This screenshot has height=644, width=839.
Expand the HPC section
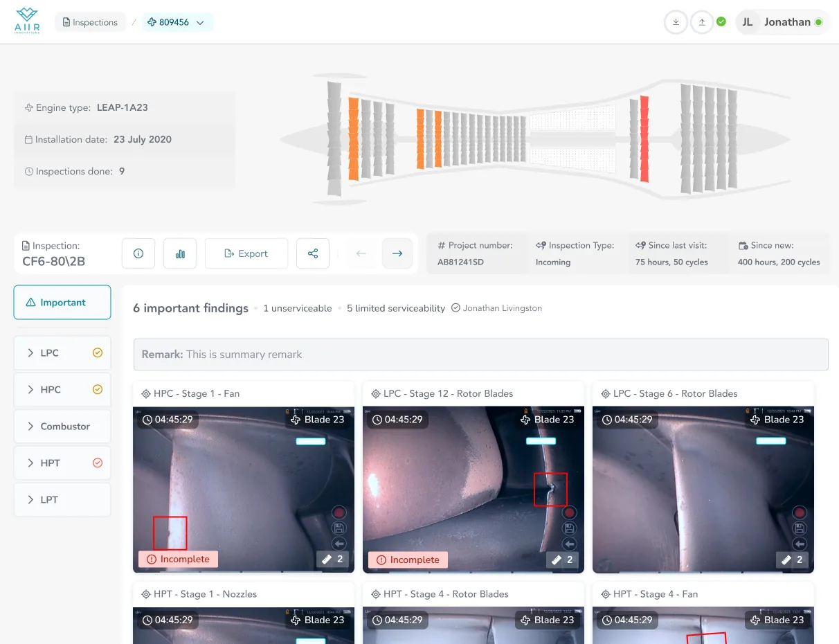tap(62, 390)
